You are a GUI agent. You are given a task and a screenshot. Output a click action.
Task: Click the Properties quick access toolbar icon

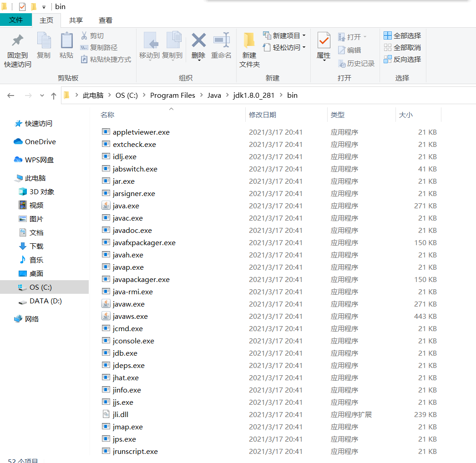22,7
